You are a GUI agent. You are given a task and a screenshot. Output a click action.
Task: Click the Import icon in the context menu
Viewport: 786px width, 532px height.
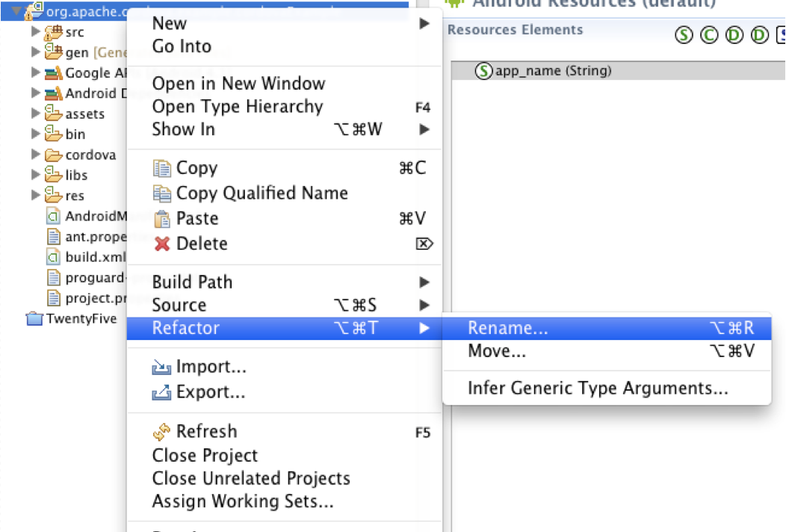[162, 366]
